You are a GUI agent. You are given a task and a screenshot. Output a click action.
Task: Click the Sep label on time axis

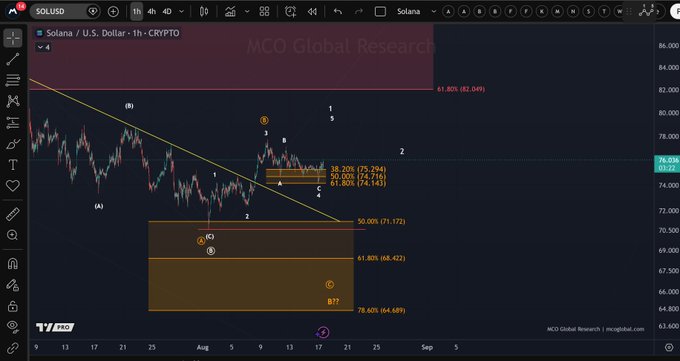tap(427, 347)
